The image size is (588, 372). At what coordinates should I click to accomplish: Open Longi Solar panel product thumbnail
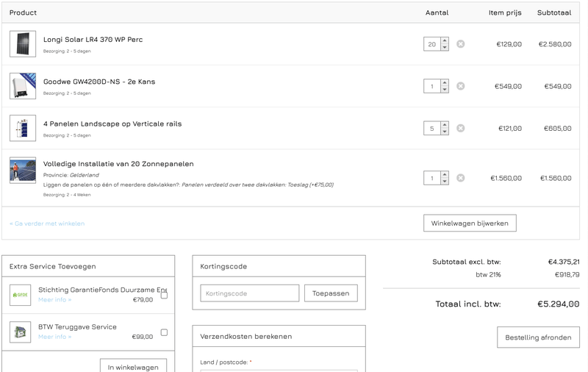pyautogui.click(x=23, y=44)
